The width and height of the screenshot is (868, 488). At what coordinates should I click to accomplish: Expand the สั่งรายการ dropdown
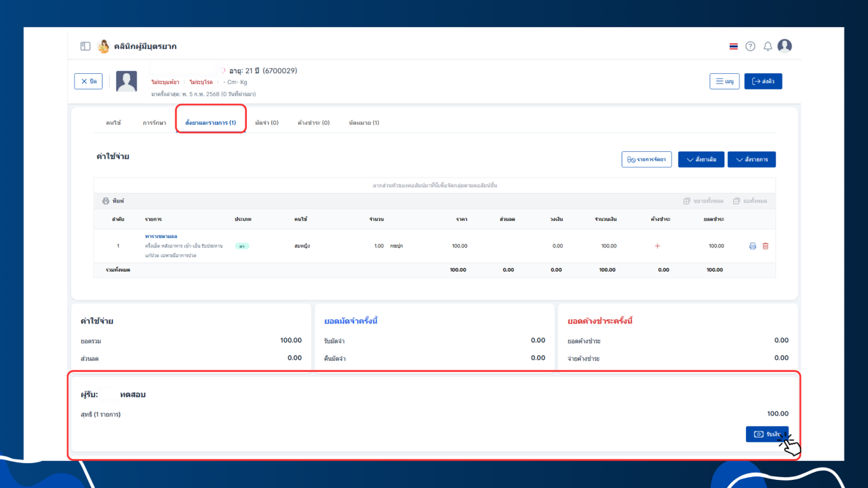click(751, 159)
